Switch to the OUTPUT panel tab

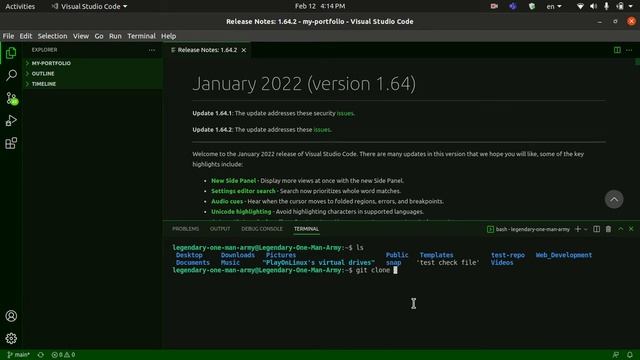[x=220, y=229]
